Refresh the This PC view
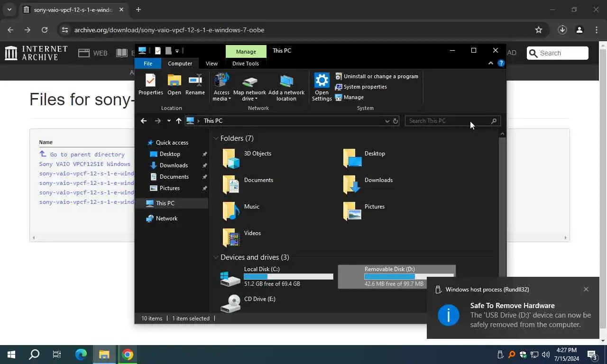This screenshot has height=364, width=607. (395, 121)
